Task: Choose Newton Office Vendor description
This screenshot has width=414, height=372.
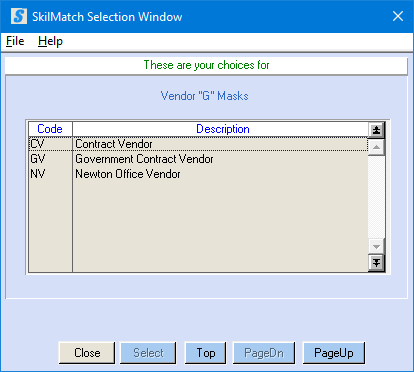Action: tap(128, 174)
